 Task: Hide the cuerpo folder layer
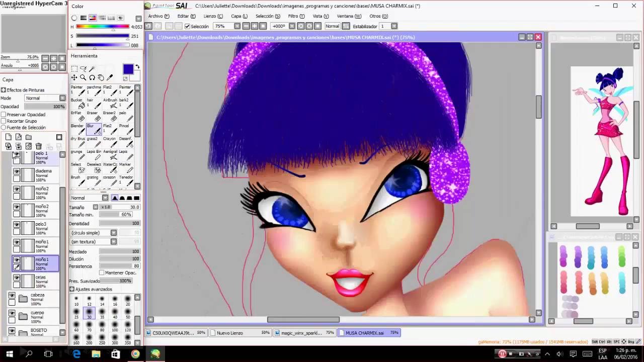coord(12,313)
